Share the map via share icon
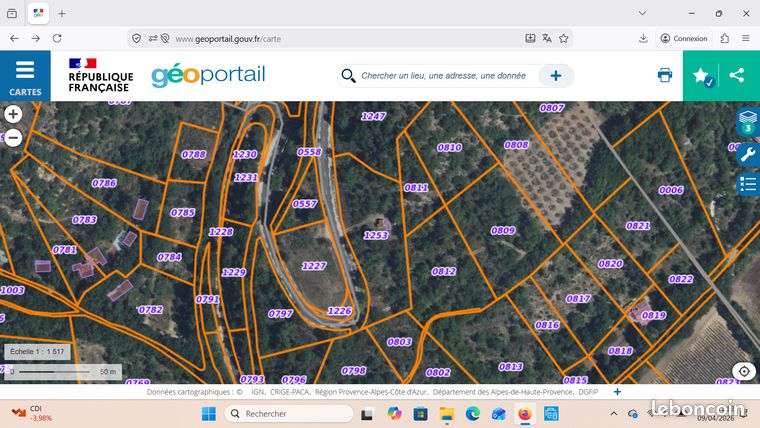Screen dimensions: 760x428 click(737, 75)
